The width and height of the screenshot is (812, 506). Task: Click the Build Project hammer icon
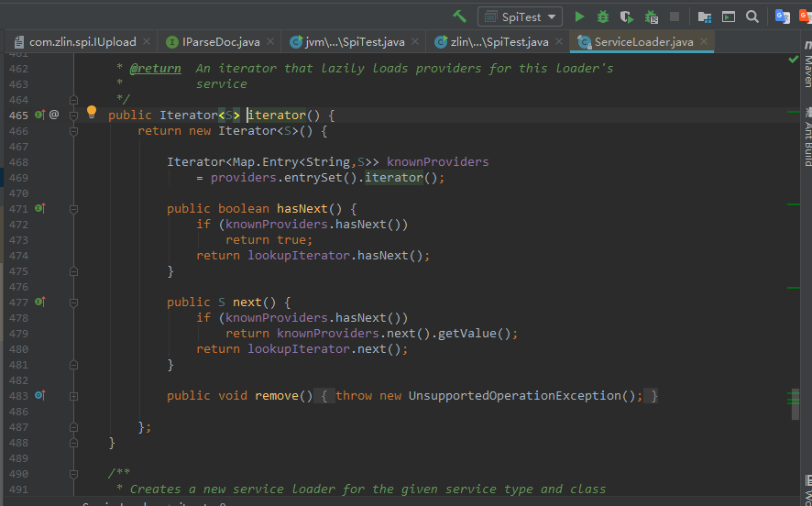click(x=459, y=16)
